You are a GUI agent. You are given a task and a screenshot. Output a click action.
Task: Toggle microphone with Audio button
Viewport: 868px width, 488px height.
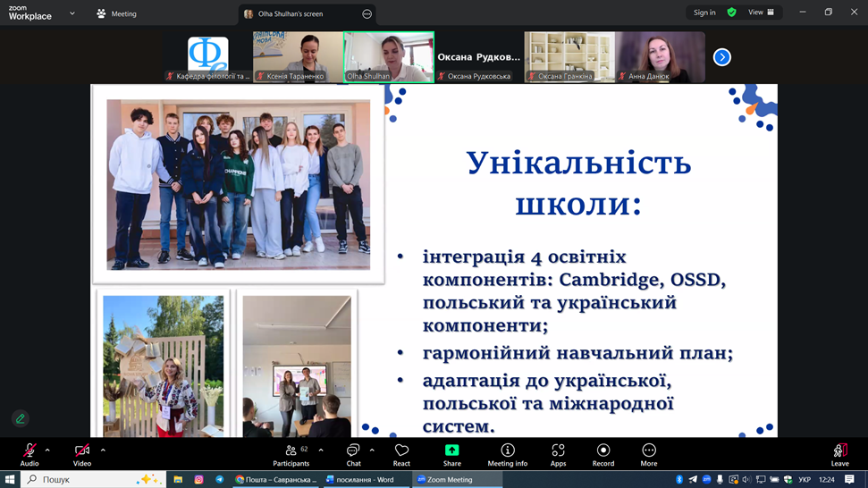[x=29, y=454]
